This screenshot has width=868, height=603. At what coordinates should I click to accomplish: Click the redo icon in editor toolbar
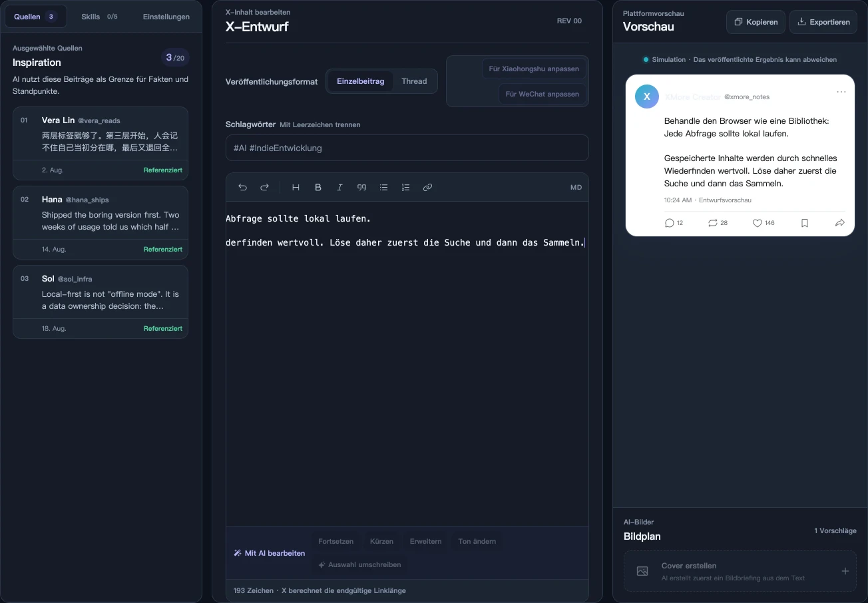pyautogui.click(x=264, y=188)
